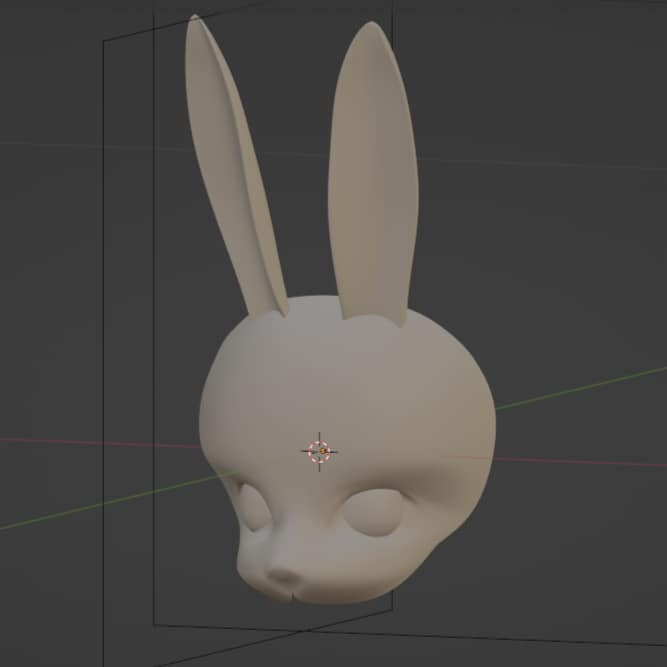Click the 3D cursor crosshair on the forehead
Viewport: 667px width, 667px height.
(319, 451)
